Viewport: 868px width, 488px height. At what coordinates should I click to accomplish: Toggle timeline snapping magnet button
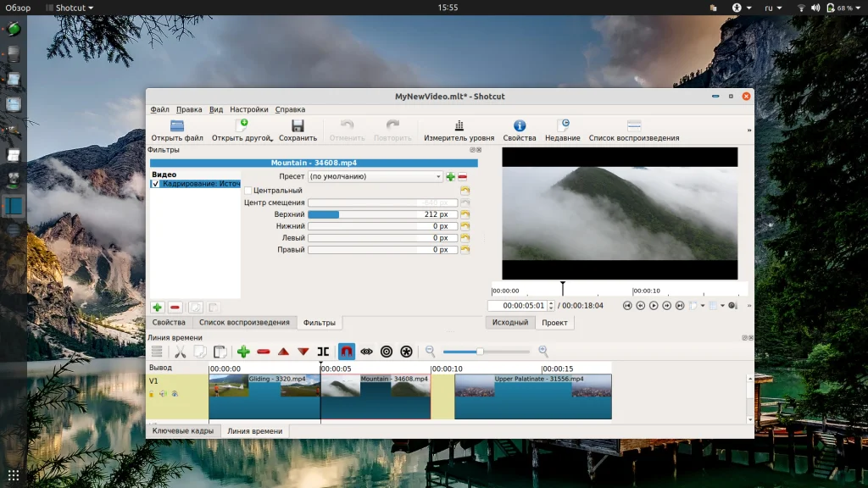coord(347,352)
